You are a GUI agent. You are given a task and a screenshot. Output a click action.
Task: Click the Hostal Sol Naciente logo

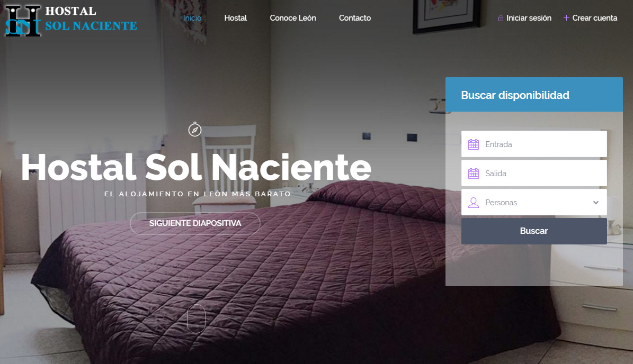(71, 21)
